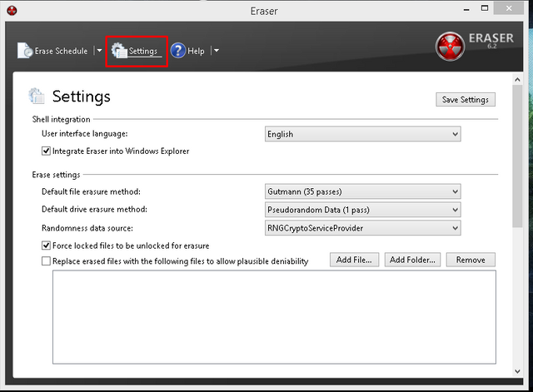Viewport: 533px width, 392px height.
Task: Expand the Help dropdown arrow
Action: (217, 51)
